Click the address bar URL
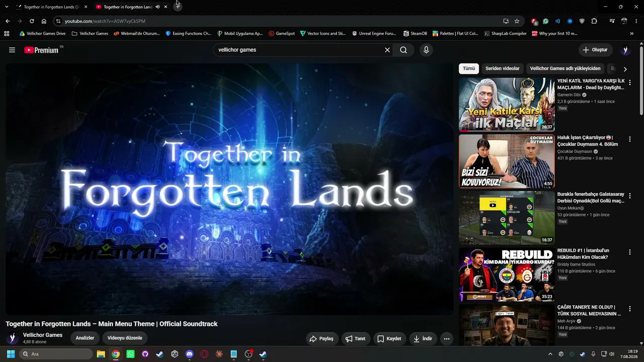 coord(105,21)
